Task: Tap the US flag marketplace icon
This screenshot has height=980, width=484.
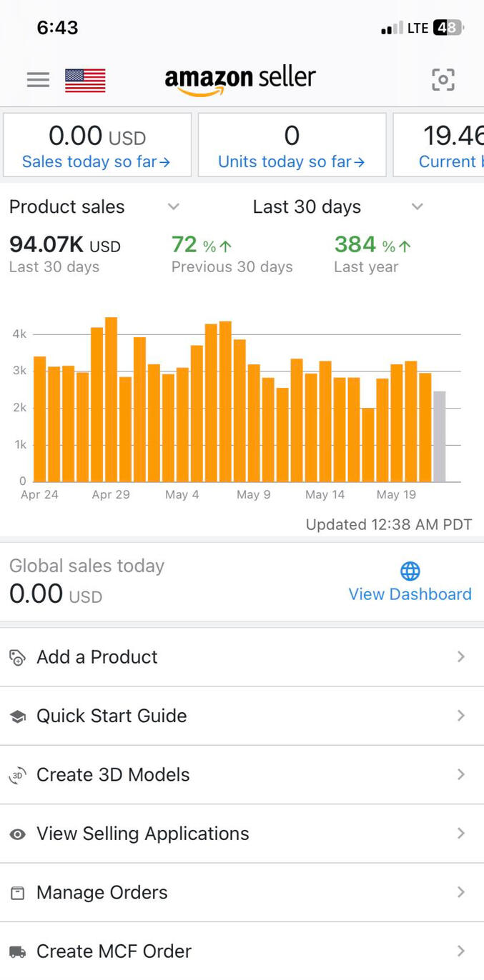Action: point(85,80)
